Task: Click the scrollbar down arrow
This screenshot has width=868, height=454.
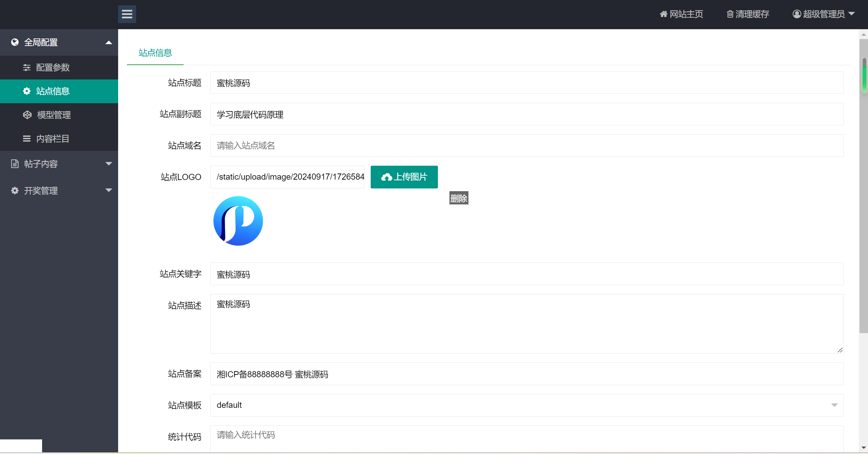Action: [864, 448]
